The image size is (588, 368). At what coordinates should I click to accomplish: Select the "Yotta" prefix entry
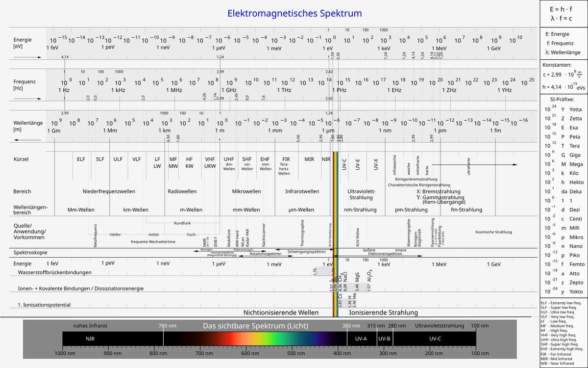(575, 109)
